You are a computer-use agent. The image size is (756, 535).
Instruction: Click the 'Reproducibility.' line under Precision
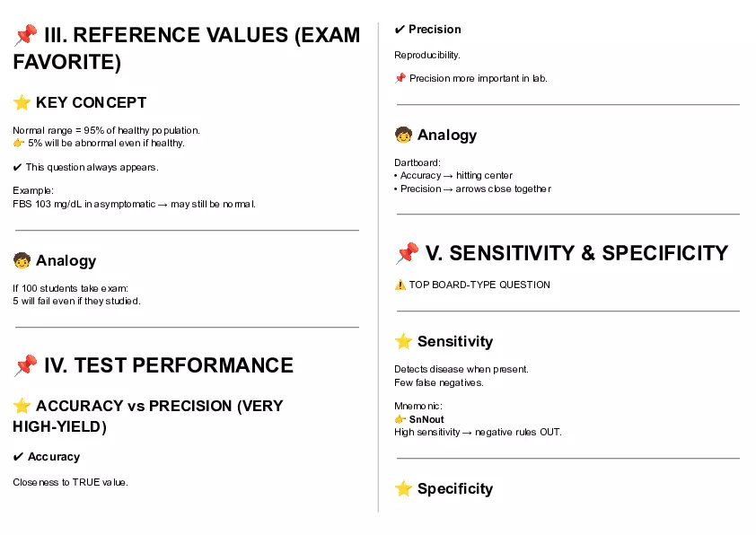click(x=427, y=55)
